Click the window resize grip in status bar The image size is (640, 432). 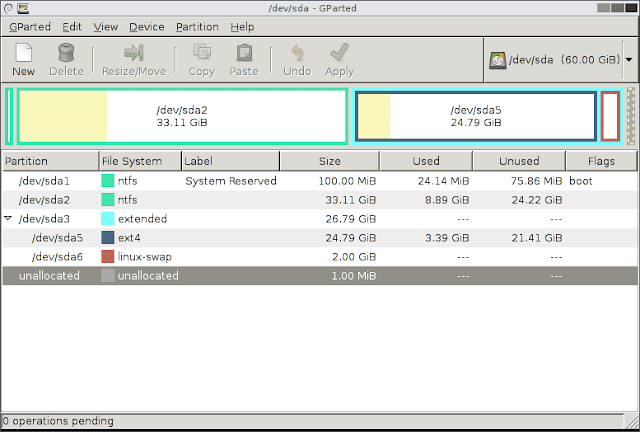632,421
